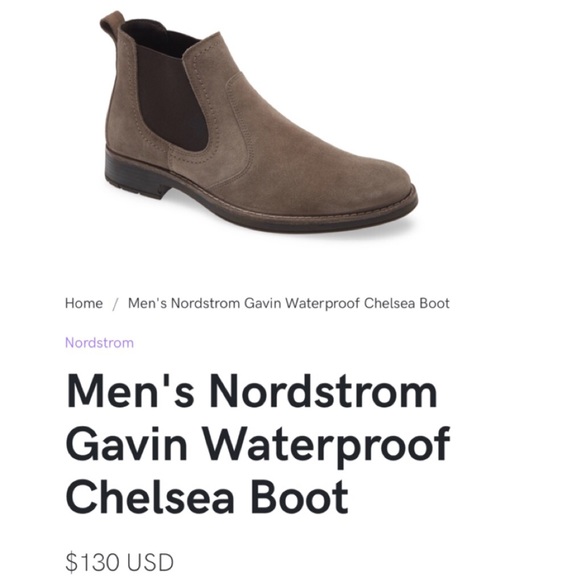Click 'Chelsea Boot' line of the heading
The image size is (580, 580).
[x=207, y=496]
